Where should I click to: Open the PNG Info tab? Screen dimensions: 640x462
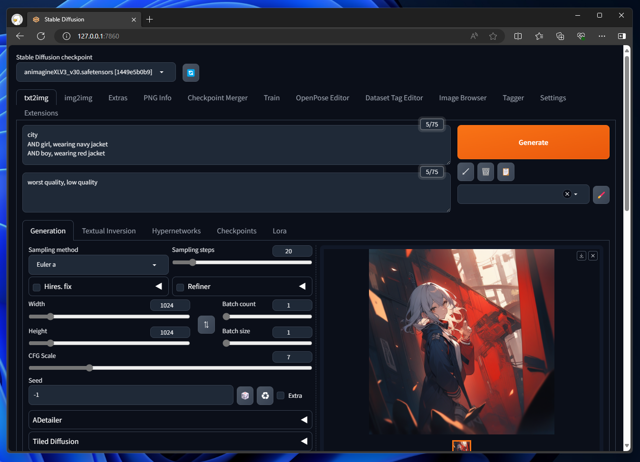(157, 98)
